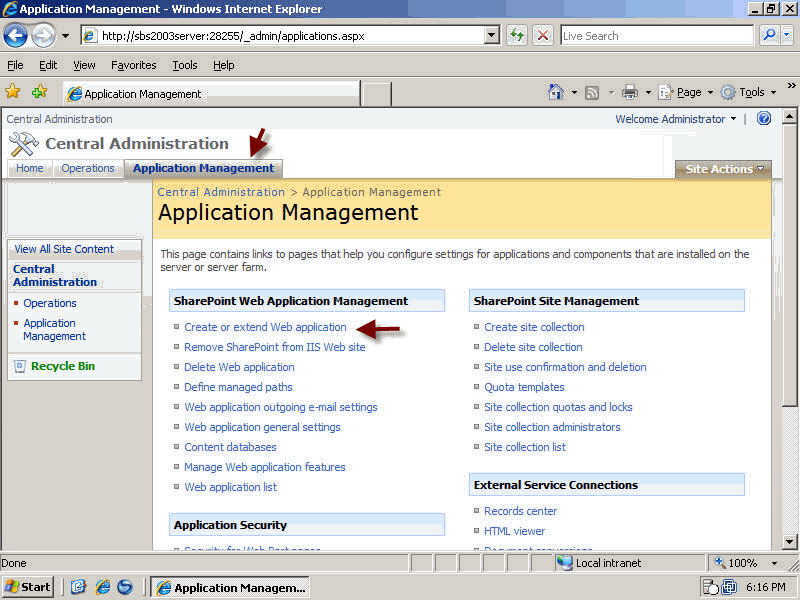Select the Application Management browser tab

click(211, 94)
